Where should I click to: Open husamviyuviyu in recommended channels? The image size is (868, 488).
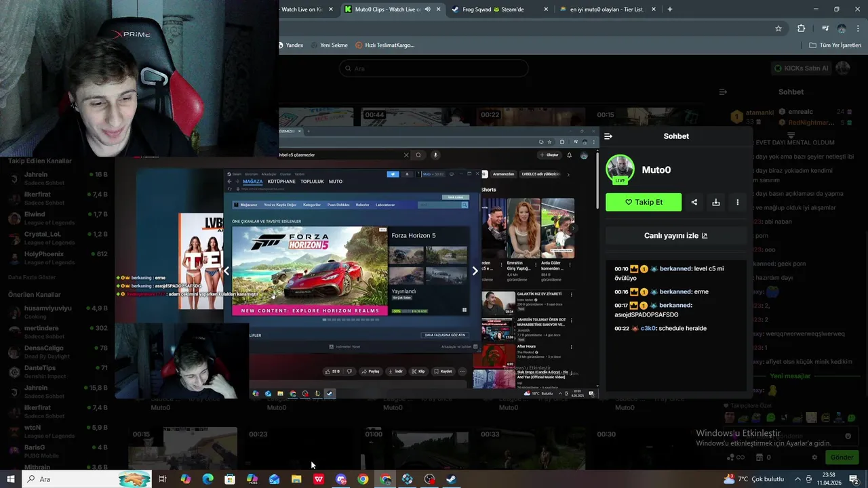[x=58, y=312]
